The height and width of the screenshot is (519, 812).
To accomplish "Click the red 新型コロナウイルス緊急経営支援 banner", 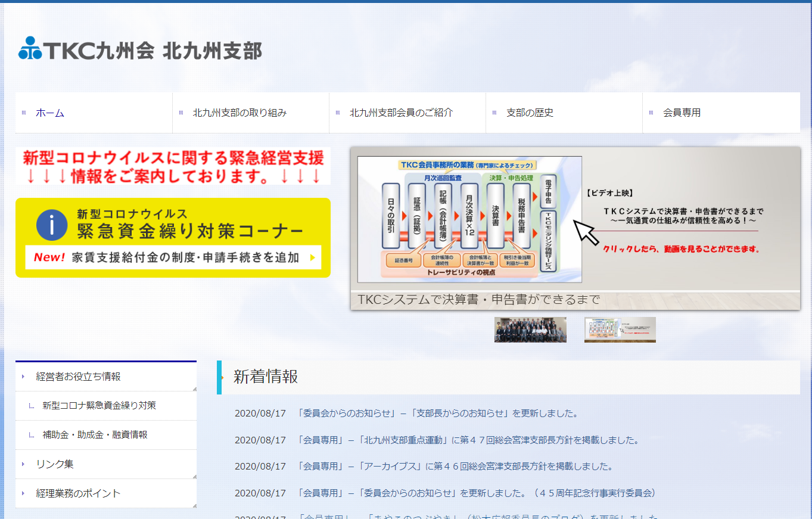I will 173,166.
